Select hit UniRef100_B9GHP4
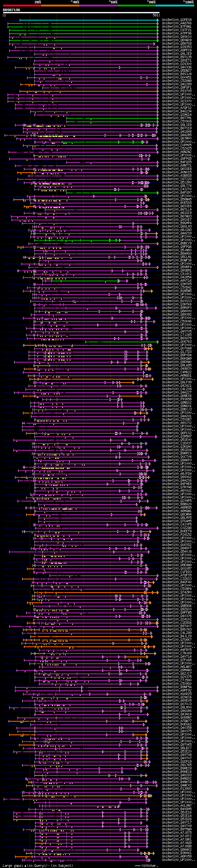Image resolution: width=197 pixels, height=868 pixels. (x=176, y=223)
